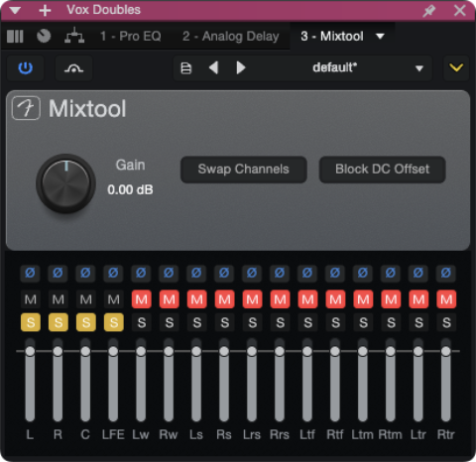This screenshot has width=476, height=462.
Task: Unmute the Lw channel
Action: pos(142,299)
